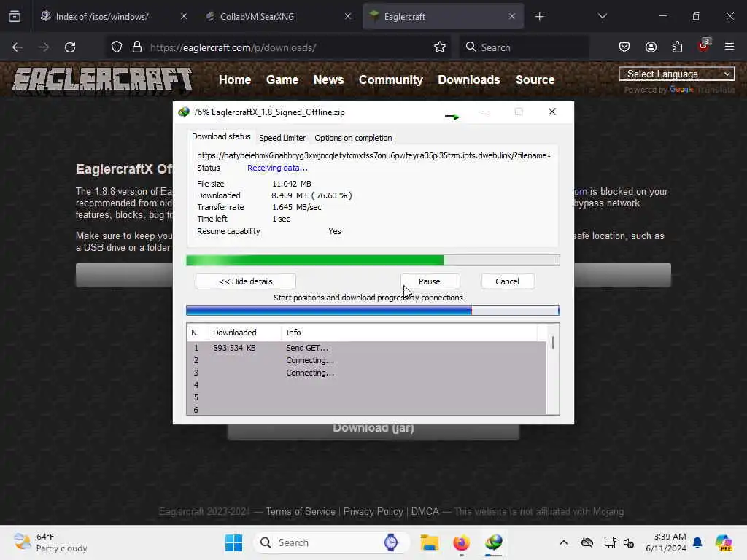Screen dimensions: 747x560
Task: Open Terms of Service footer link
Action: 301,511
